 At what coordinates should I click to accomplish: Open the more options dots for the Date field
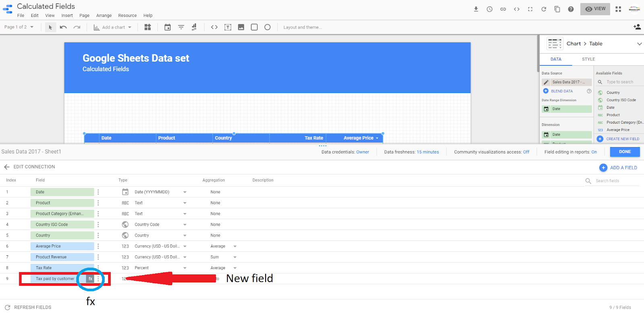click(x=98, y=192)
